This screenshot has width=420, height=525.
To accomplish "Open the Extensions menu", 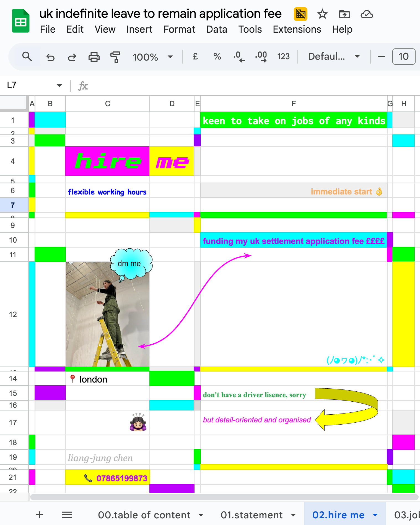I will [x=297, y=29].
